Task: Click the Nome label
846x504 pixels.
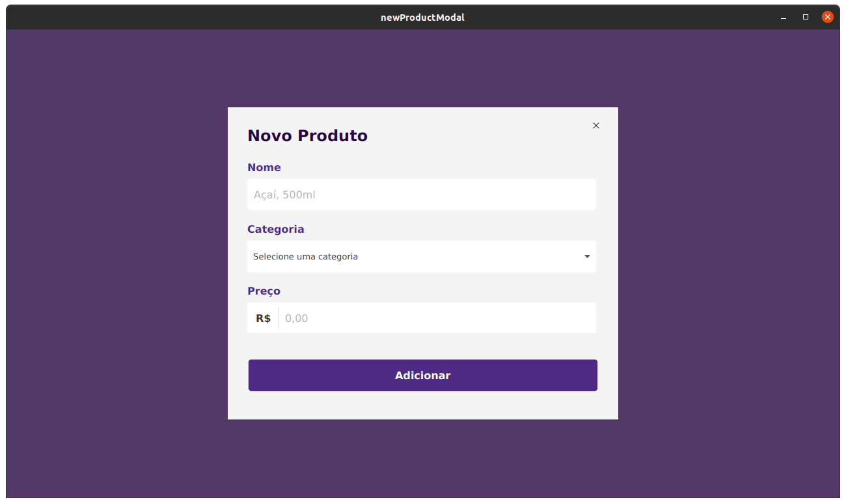Action: click(264, 167)
